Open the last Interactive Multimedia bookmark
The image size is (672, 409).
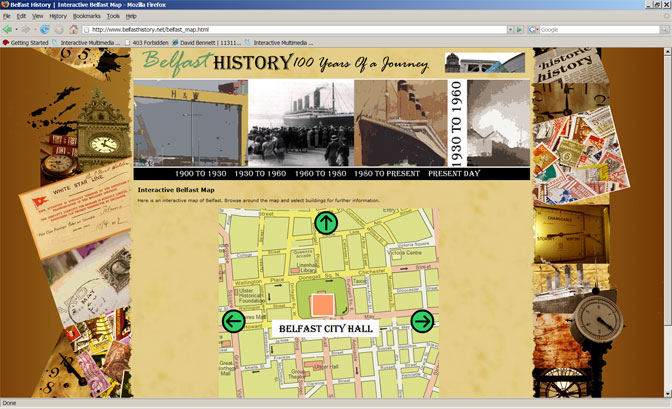coord(279,42)
